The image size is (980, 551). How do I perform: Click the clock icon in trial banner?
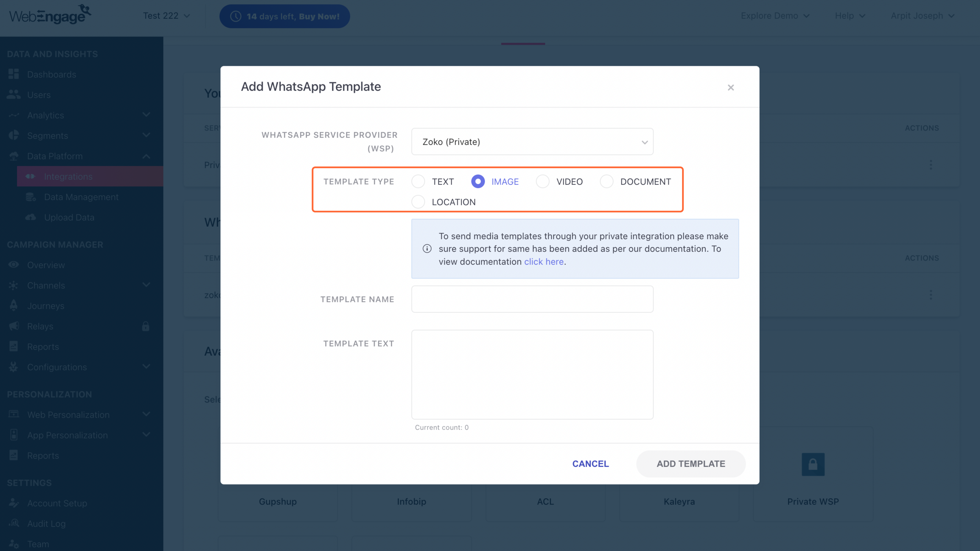(x=236, y=16)
